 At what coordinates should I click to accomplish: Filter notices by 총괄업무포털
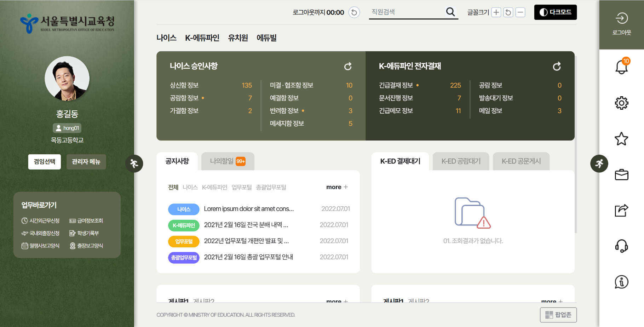(271, 187)
